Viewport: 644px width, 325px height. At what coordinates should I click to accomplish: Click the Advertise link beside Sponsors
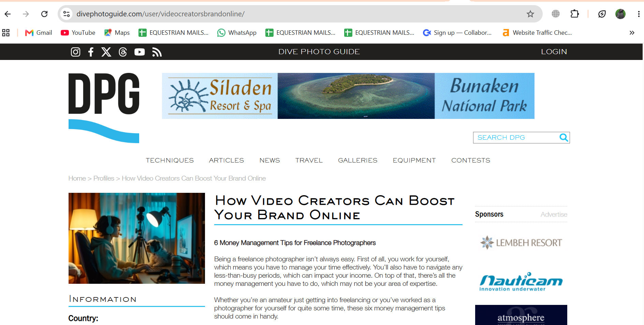[x=554, y=214]
